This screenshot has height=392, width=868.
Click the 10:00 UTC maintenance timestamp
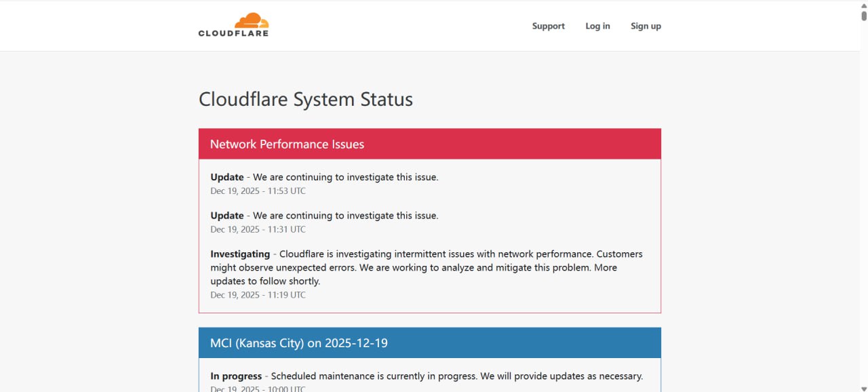tap(258, 389)
